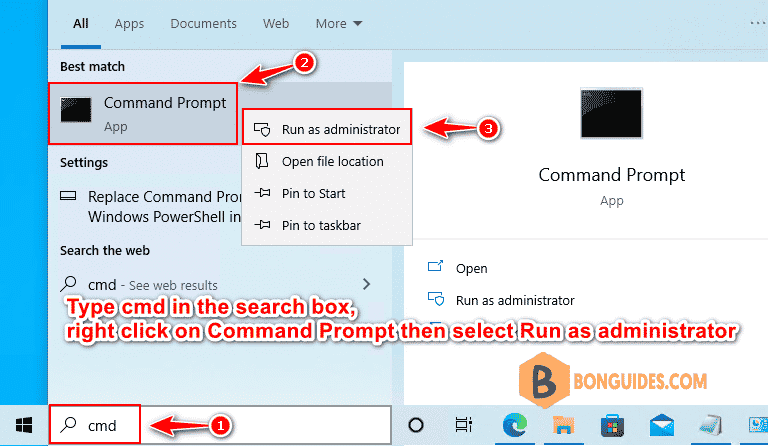The image size is (768, 446).
Task: Choose Open file location in context menu
Action: pyautogui.click(x=327, y=161)
